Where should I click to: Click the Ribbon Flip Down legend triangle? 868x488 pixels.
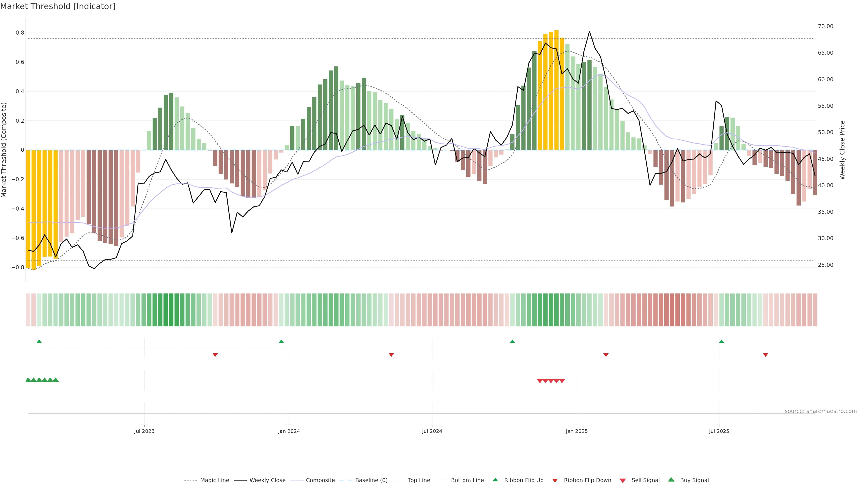(x=555, y=481)
